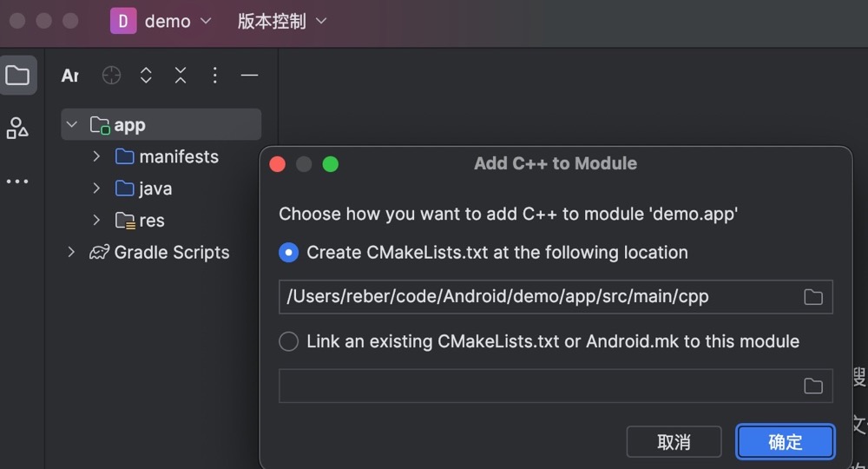
Task: Open the project panel options kebab menu
Action: pos(214,76)
